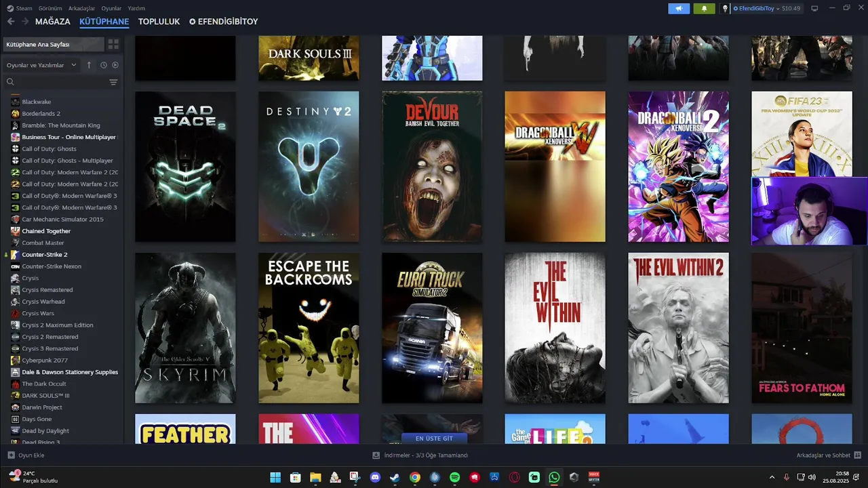The width and height of the screenshot is (868, 488).
Task: Select Call of Duty: Ghosts entry
Action: click(49, 148)
